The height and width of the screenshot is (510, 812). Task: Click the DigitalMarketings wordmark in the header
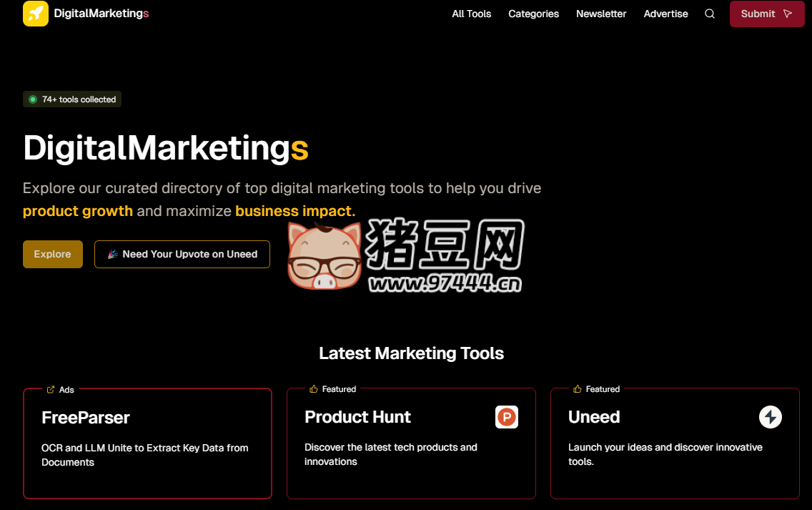coord(101,14)
